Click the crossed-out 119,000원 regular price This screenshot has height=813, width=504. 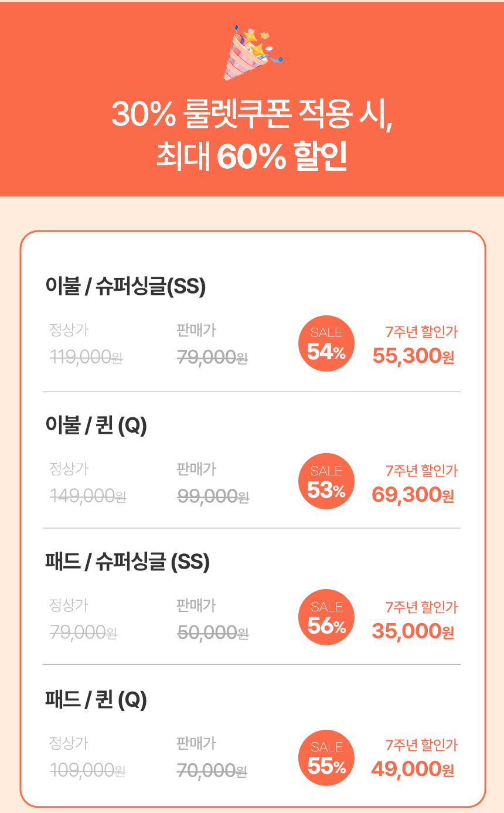click(86, 356)
